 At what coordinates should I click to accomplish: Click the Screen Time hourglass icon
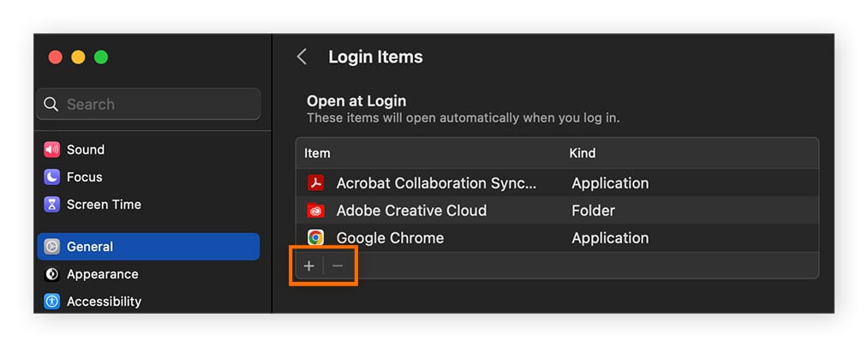[51, 205]
